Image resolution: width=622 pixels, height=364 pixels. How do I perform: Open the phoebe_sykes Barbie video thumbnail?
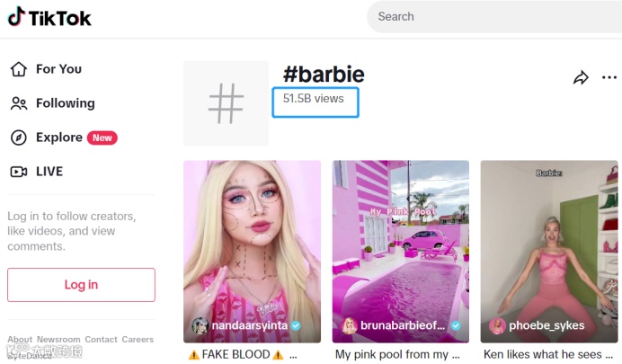[x=549, y=252]
